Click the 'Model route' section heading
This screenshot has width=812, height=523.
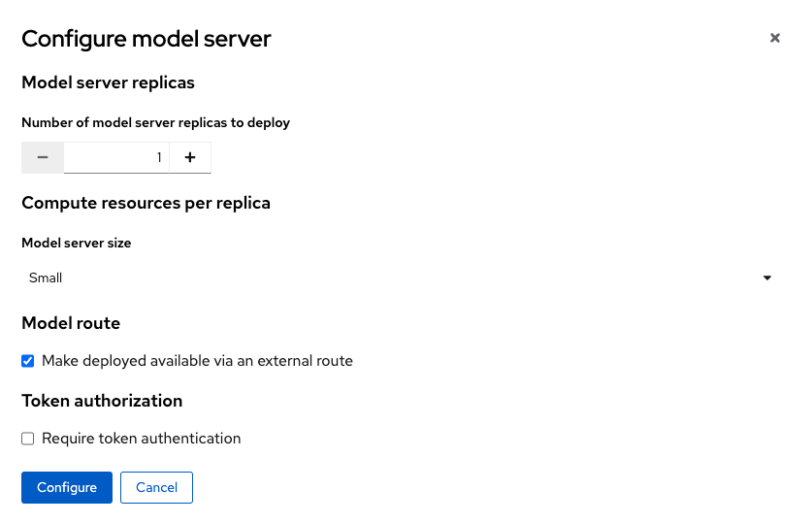pyautogui.click(x=71, y=323)
